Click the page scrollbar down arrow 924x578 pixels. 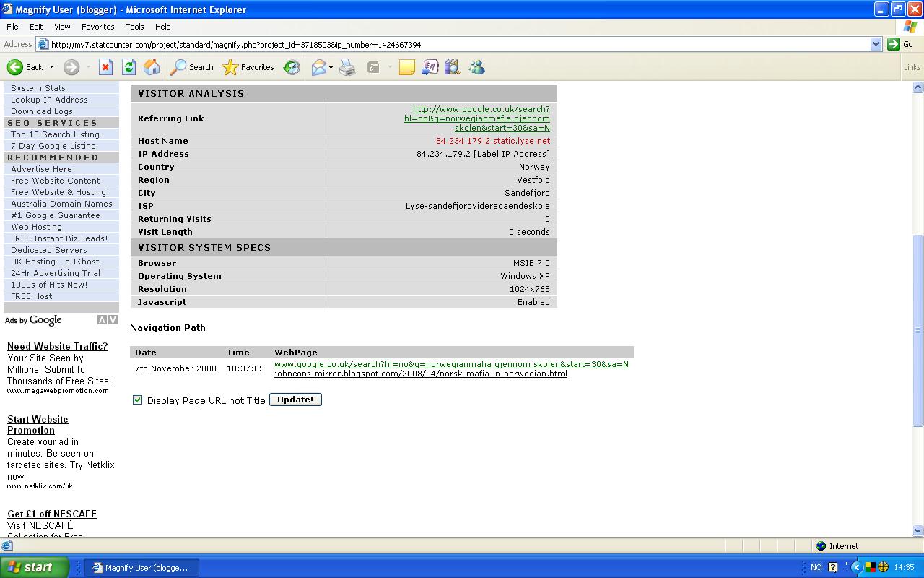click(918, 530)
